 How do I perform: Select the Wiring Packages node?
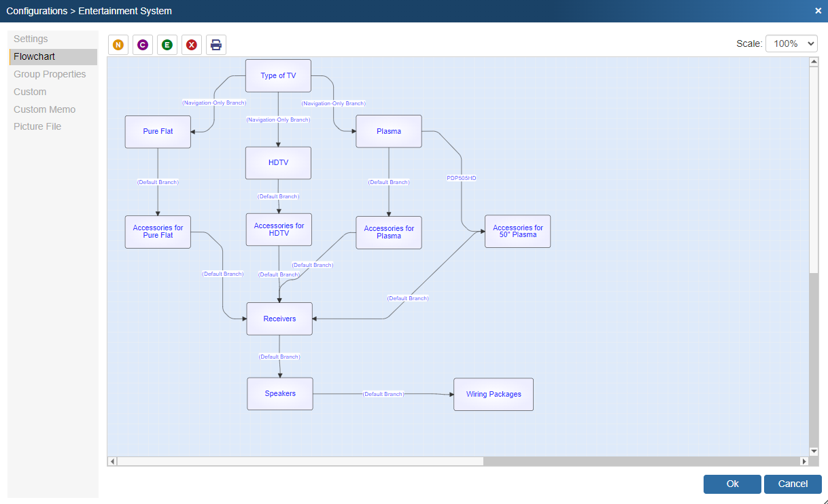[x=494, y=394]
